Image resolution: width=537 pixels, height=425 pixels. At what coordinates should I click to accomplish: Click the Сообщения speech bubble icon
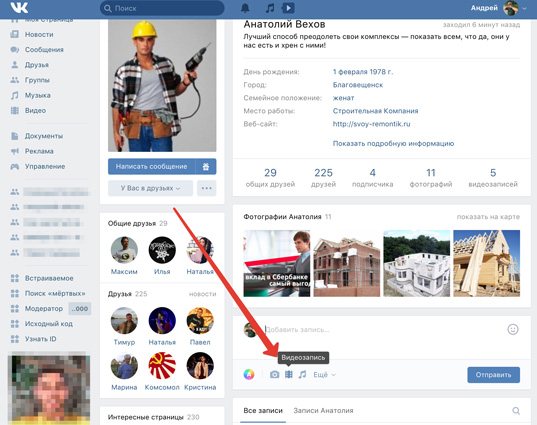click(14, 50)
